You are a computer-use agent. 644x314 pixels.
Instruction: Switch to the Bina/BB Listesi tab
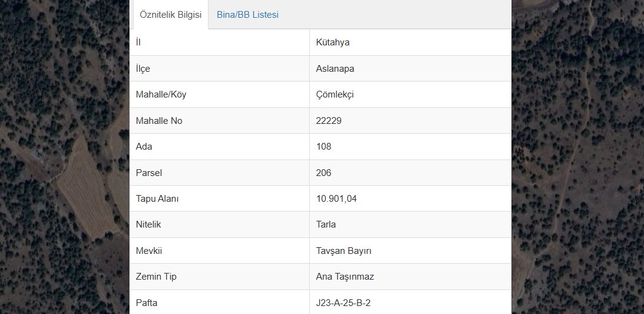(247, 15)
